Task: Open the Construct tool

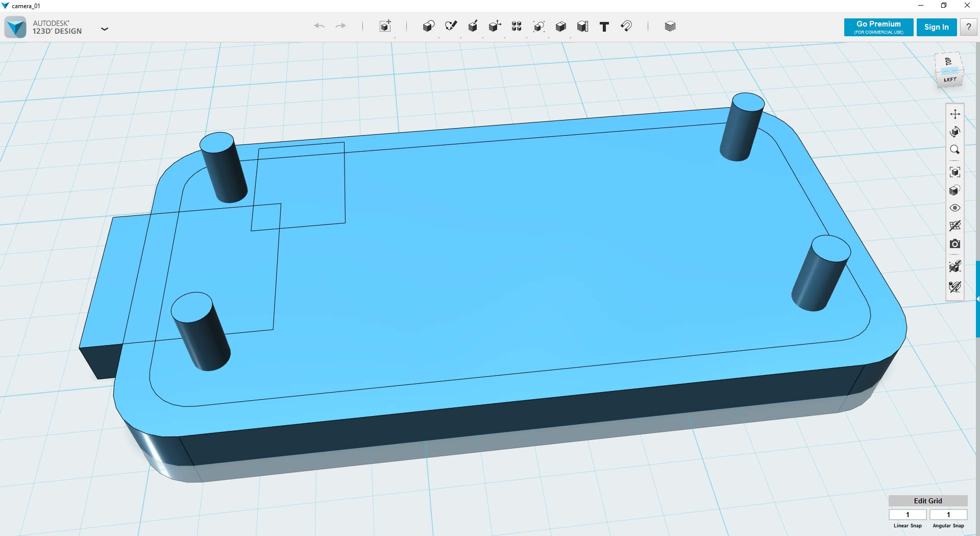Action: (x=473, y=27)
